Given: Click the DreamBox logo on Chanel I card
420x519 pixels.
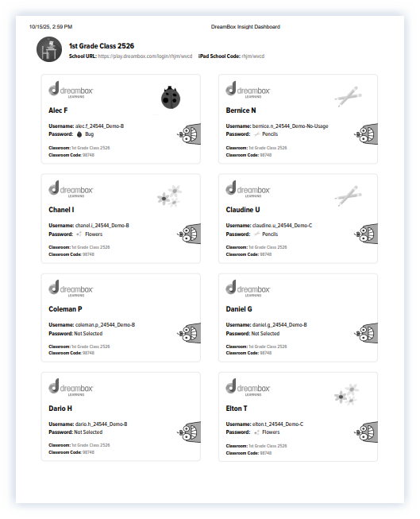Looking at the screenshot, I should click(71, 189).
